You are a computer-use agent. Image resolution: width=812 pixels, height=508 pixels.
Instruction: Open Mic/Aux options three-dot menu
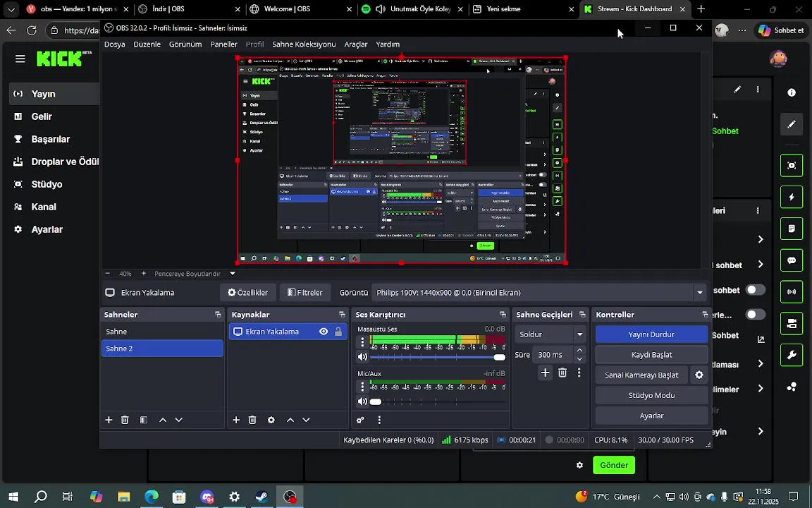362,386
